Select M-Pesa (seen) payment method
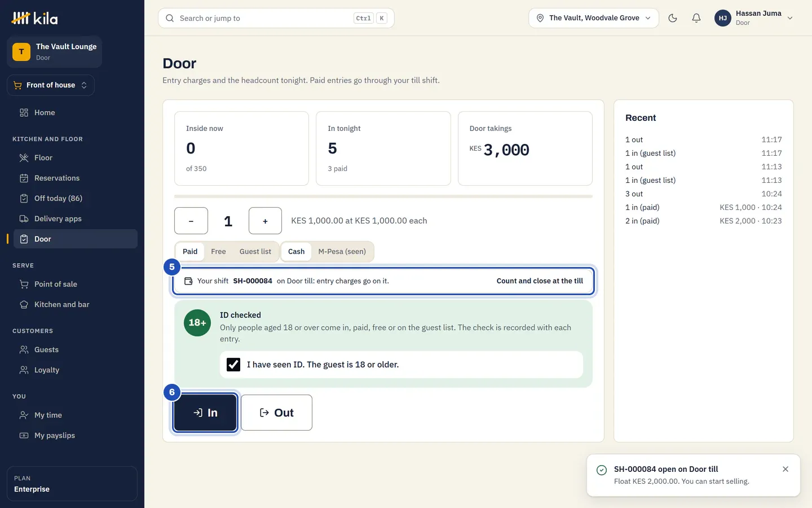Image resolution: width=812 pixels, height=508 pixels. coord(342,252)
